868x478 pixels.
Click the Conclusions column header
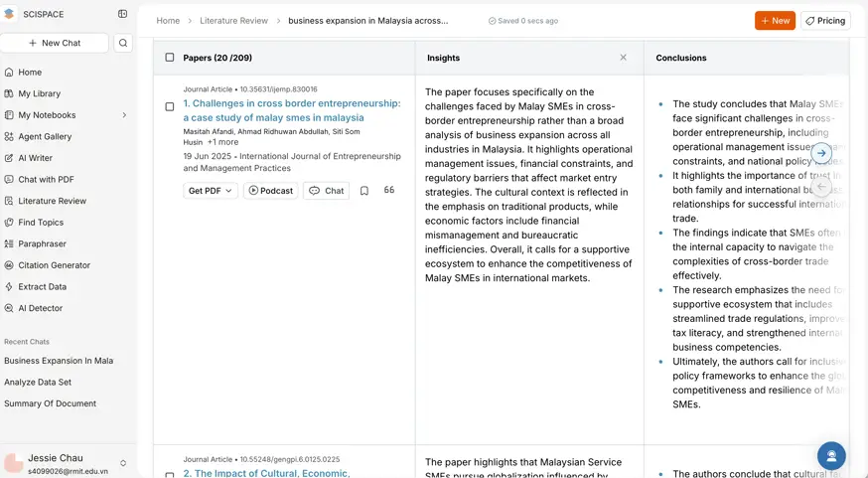pos(681,58)
